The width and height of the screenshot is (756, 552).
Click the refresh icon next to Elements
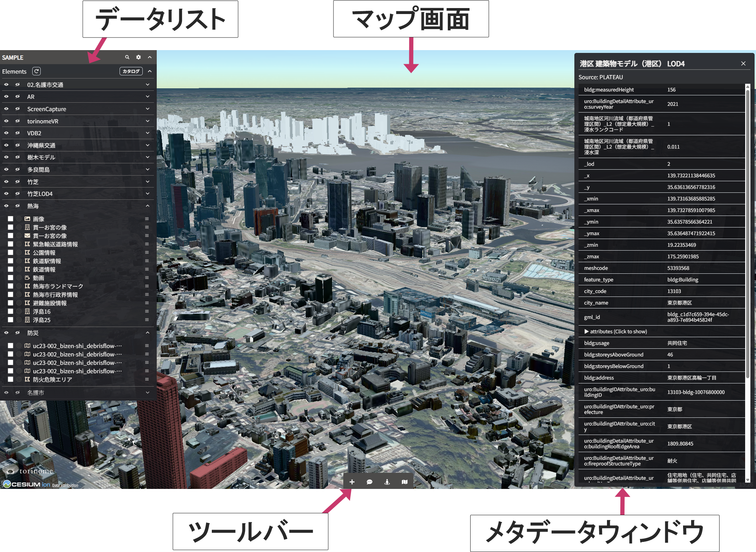point(36,71)
